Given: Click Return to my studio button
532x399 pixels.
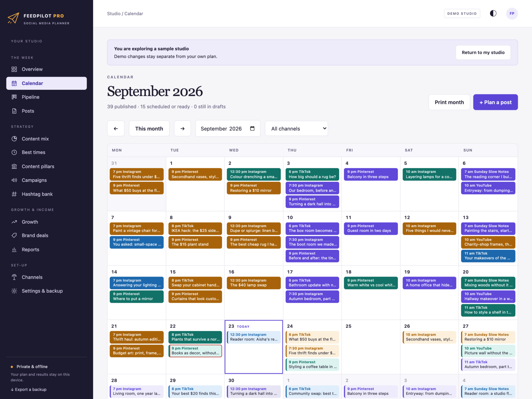Looking at the screenshot, I should click(483, 52).
